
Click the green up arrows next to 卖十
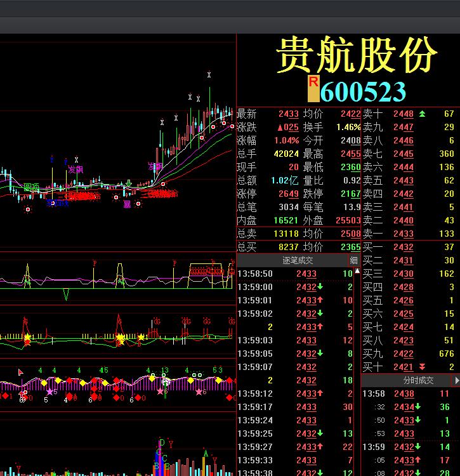point(422,114)
